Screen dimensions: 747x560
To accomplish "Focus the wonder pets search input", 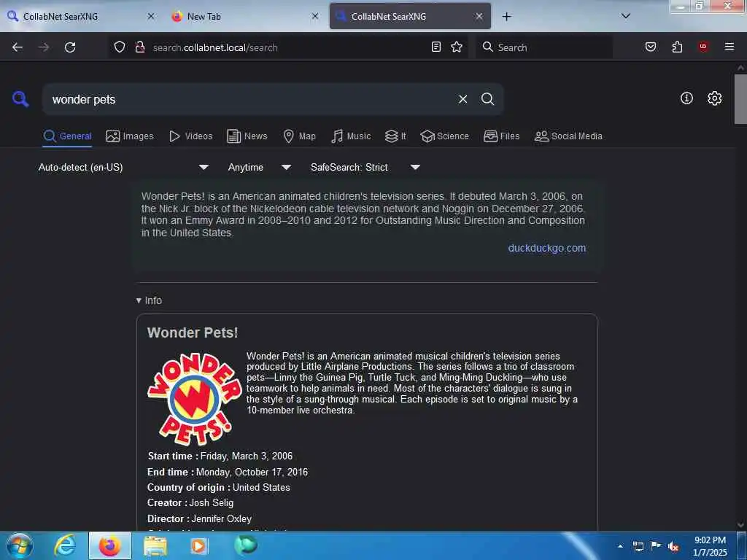I will (x=250, y=99).
